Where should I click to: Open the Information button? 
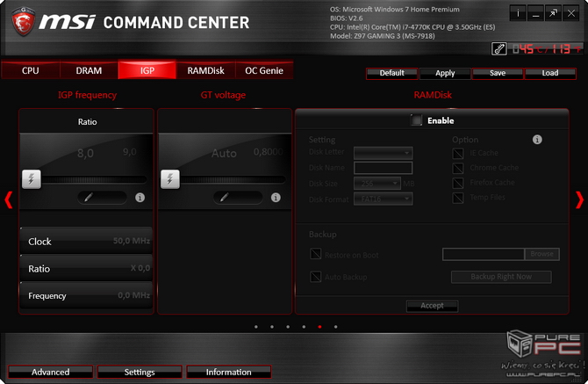point(229,372)
